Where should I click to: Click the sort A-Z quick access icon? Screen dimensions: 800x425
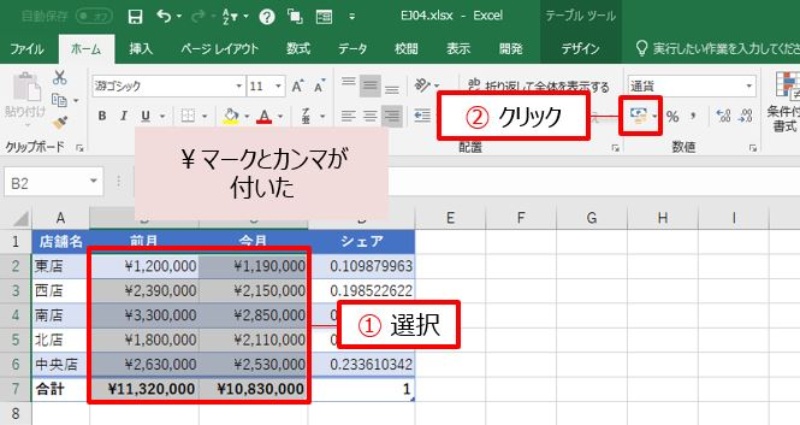230,17
